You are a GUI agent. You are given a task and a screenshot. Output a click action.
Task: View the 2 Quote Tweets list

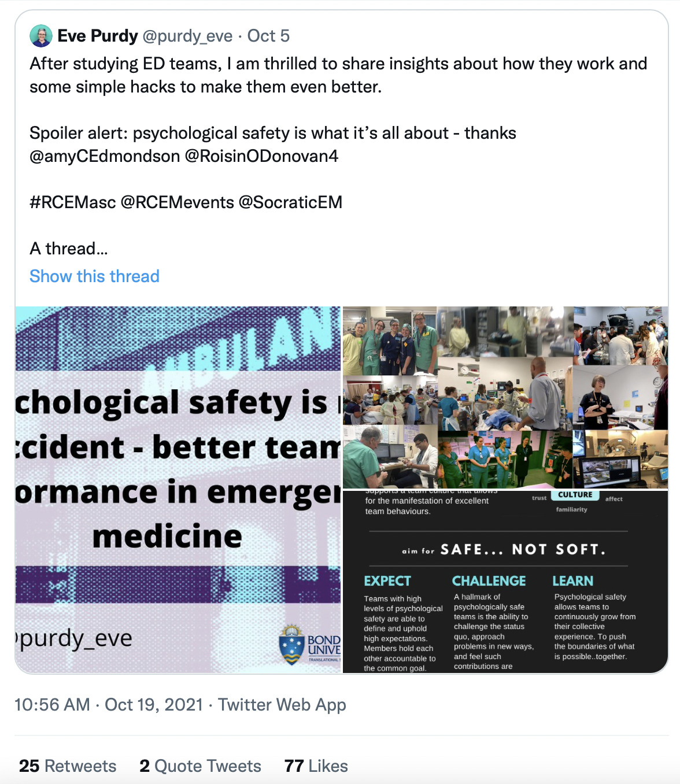tap(201, 766)
